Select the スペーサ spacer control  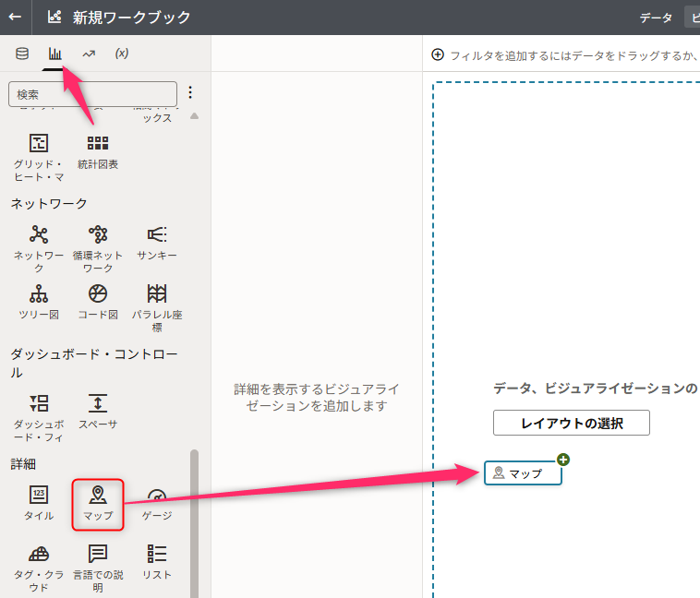(x=98, y=412)
